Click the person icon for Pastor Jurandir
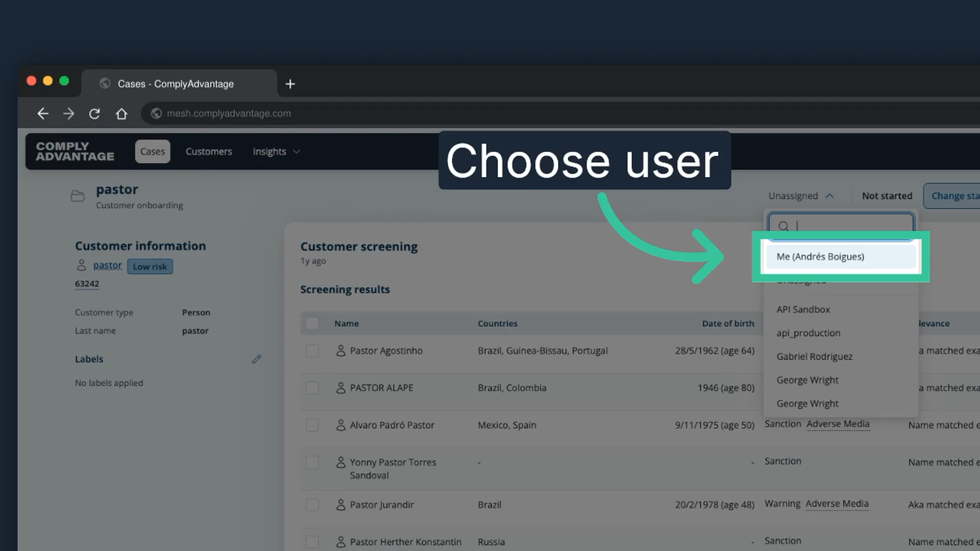Image resolution: width=980 pixels, height=551 pixels. tap(340, 505)
